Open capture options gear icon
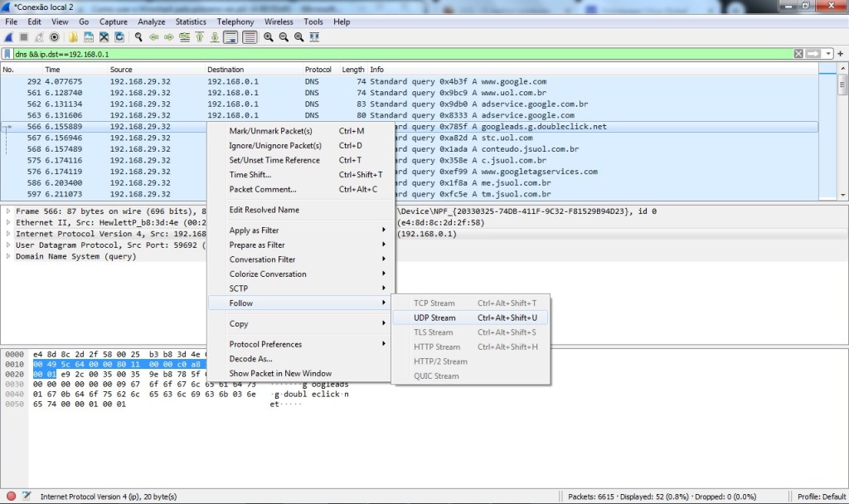849x504 pixels. pos(55,37)
